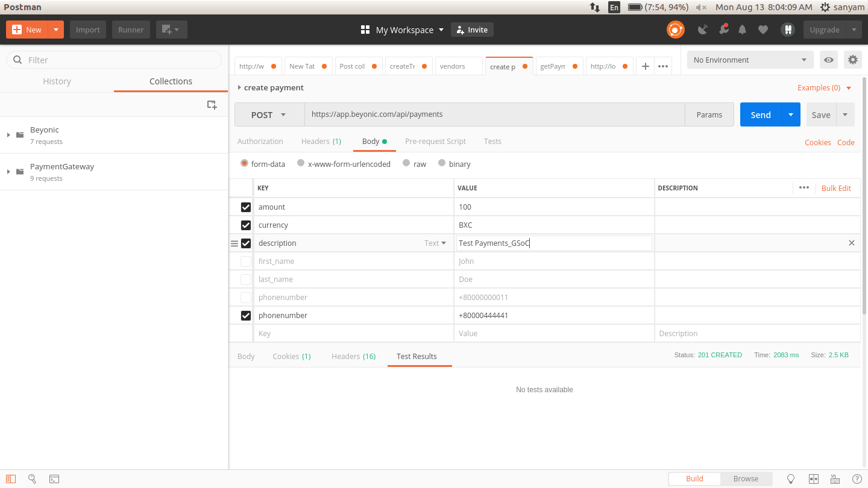
Task: Add a new request tab
Action: pyautogui.click(x=645, y=66)
